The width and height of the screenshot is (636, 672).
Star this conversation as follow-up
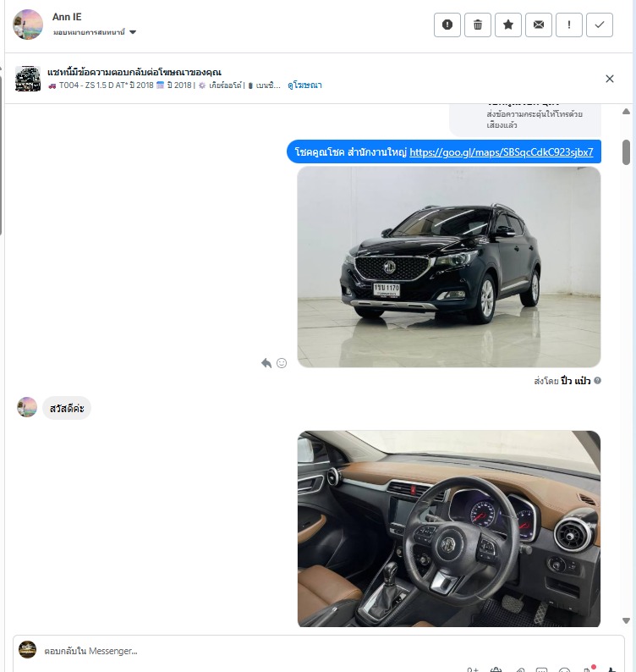coord(508,25)
